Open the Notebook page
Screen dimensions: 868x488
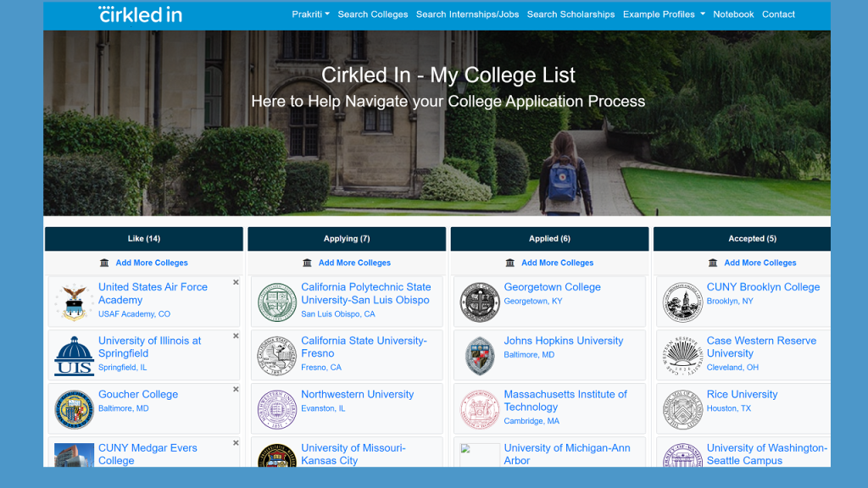click(733, 14)
